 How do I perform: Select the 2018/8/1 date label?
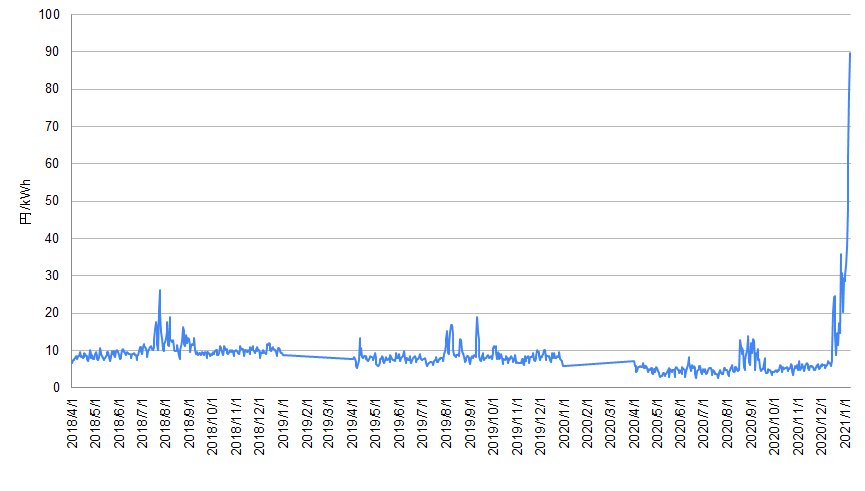[165, 423]
